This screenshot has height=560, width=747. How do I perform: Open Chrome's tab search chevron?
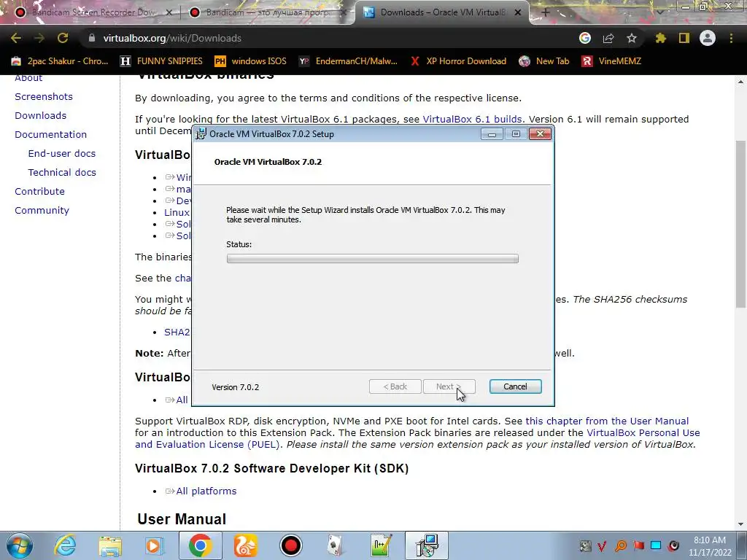coord(660,12)
